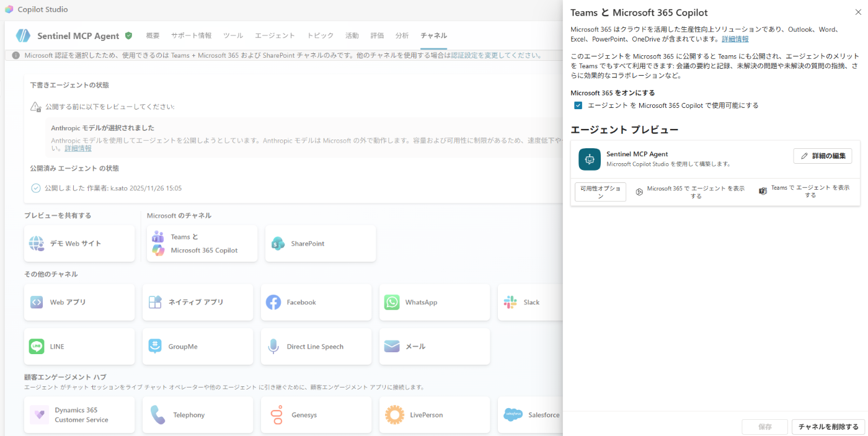Open 詳細情報 link under Anthropic model notice

78,148
